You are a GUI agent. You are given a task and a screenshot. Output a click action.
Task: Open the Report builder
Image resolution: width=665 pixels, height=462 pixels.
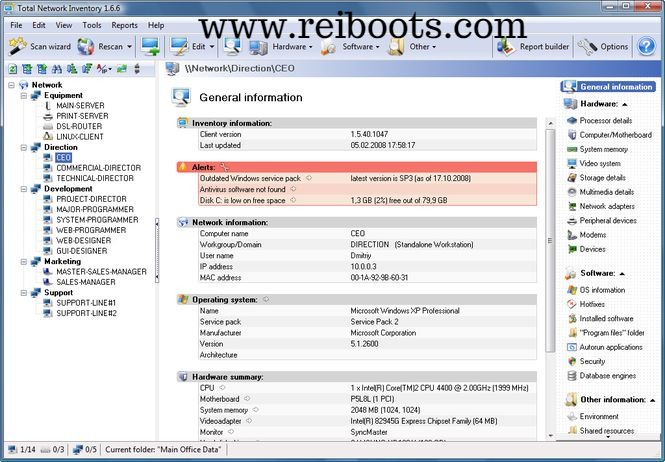click(x=533, y=47)
